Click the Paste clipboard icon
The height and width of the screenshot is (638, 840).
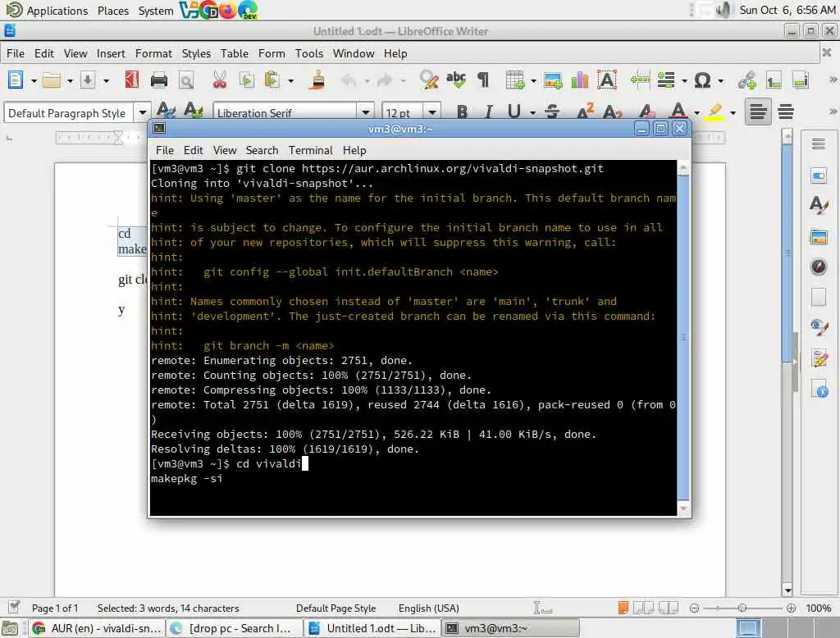pos(272,80)
